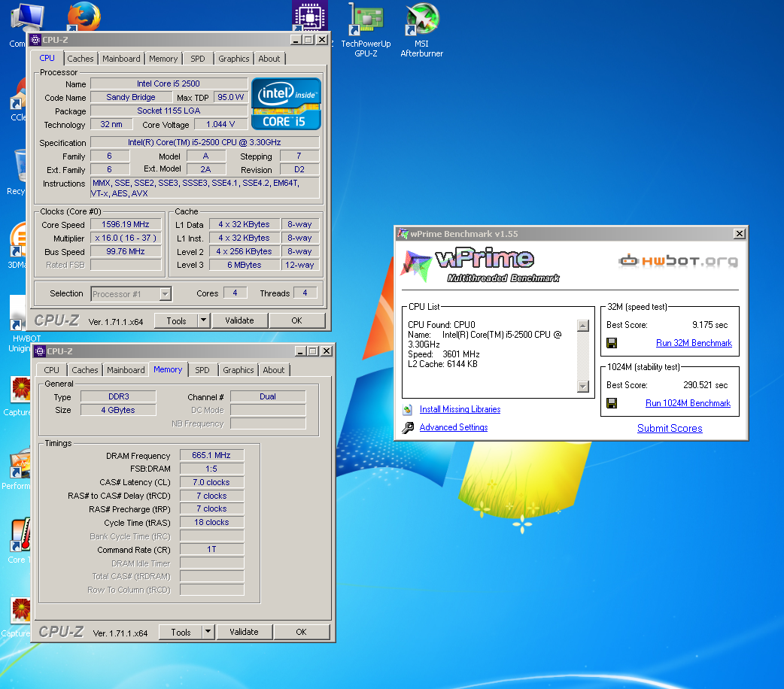This screenshot has height=689, width=784.
Task: Open Graphics tab in top CPU-Z window
Action: pyautogui.click(x=233, y=59)
